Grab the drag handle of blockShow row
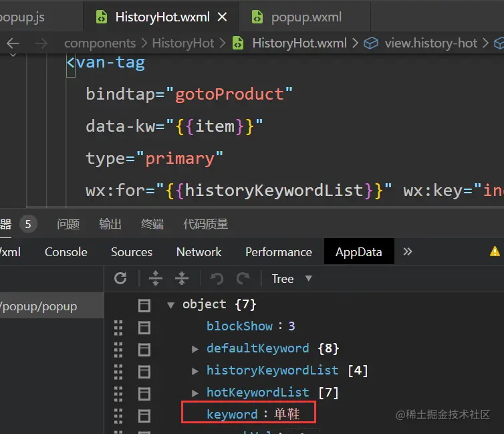Screen dimensions: 504x434 point(118,328)
